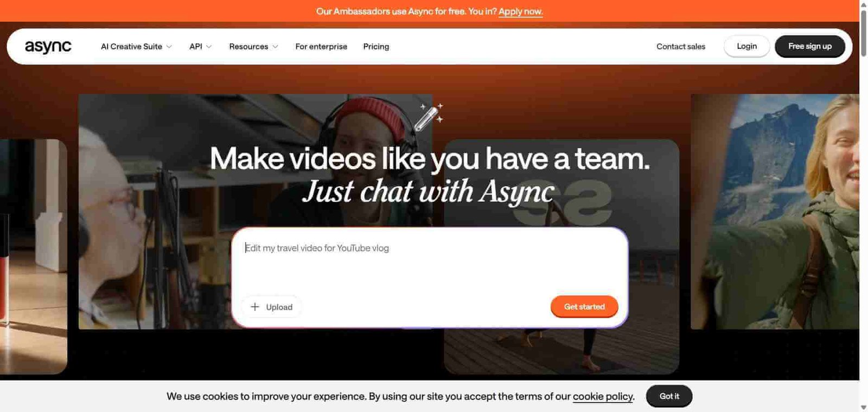Click the async logo

pos(48,47)
